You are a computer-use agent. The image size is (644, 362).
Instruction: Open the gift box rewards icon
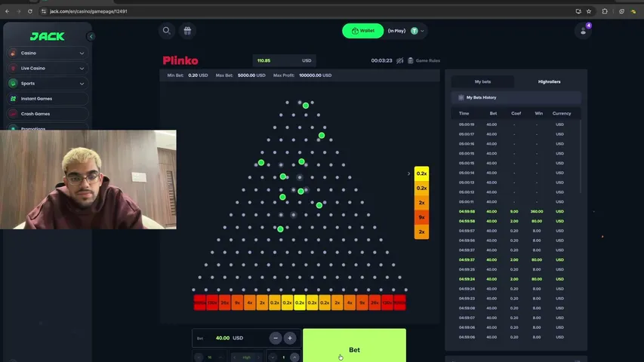[187, 31]
